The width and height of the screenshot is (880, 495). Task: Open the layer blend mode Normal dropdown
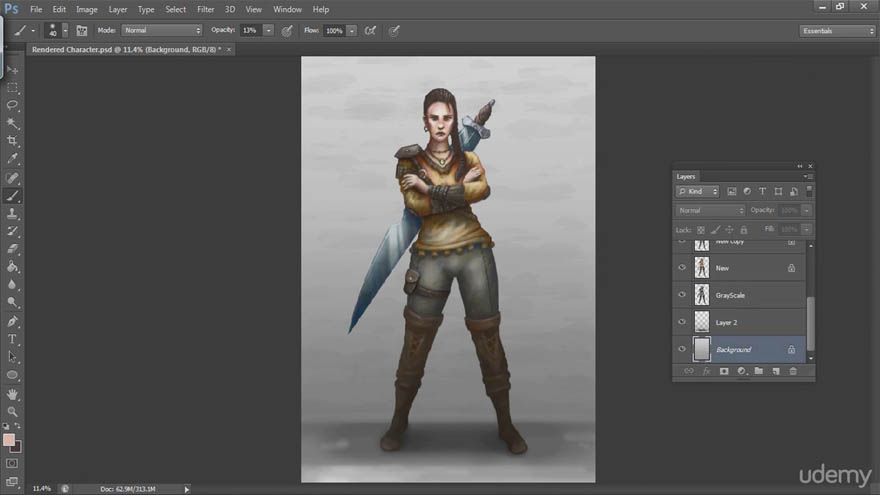[x=710, y=210]
